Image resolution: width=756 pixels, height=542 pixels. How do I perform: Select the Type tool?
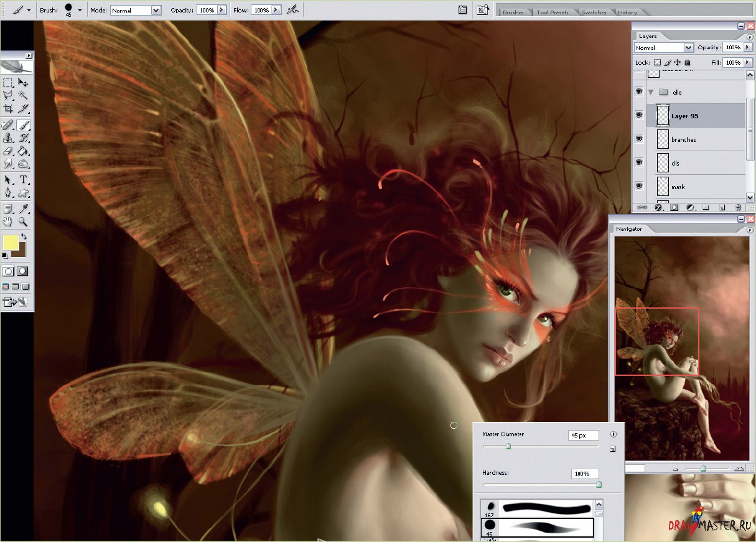pyautogui.click(x=24, y=180)
